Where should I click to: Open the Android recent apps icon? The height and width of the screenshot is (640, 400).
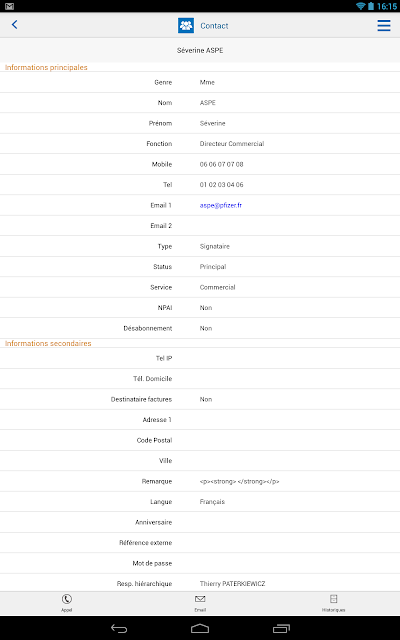281,629
